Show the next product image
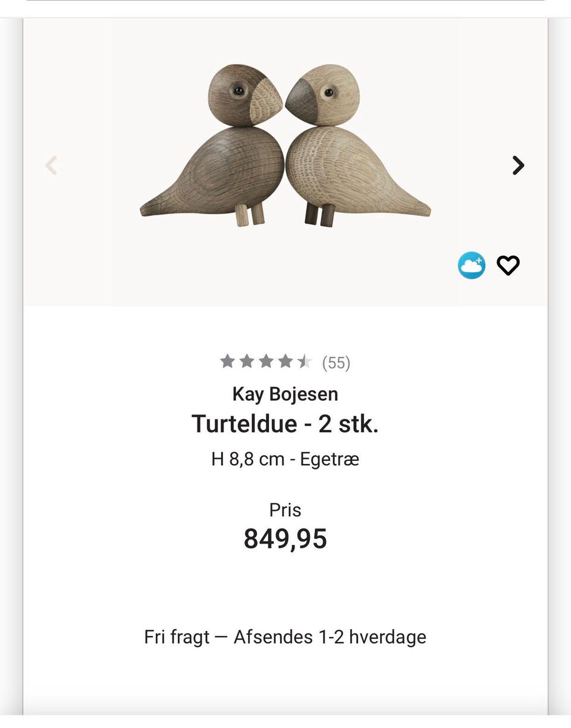571x728 pixels. tap(518, 165)
